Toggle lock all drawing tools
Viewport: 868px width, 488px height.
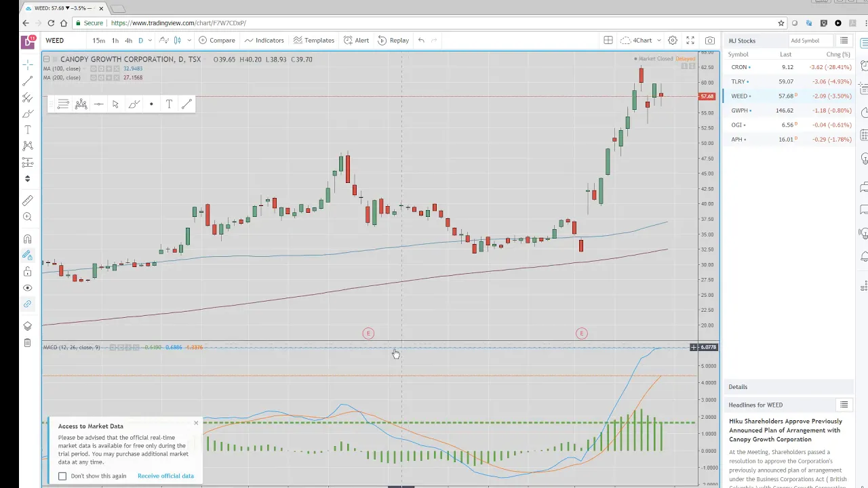tap(27, 271)
